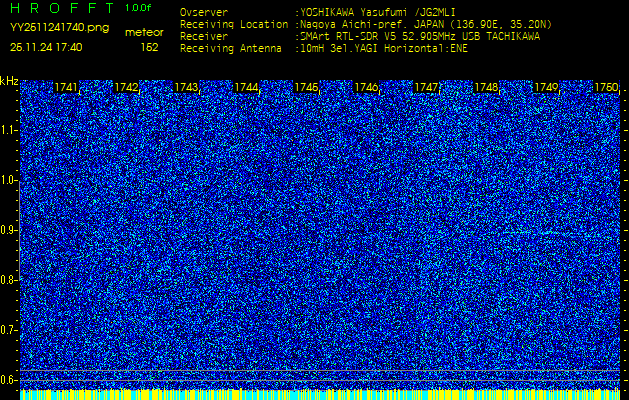
Task: Click the 1741 time marker
Action: point(66,88)
